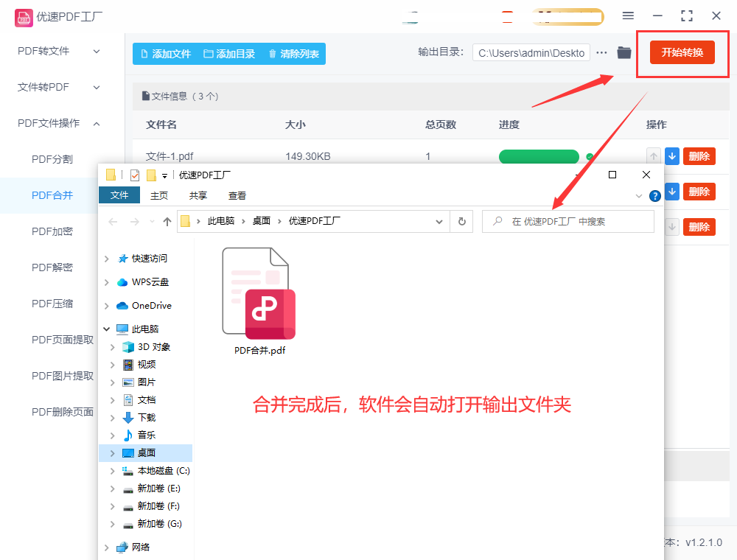Click 此电脑 in the address breadcrumb
The image size is (737, 560).
(x=221, y=221)
